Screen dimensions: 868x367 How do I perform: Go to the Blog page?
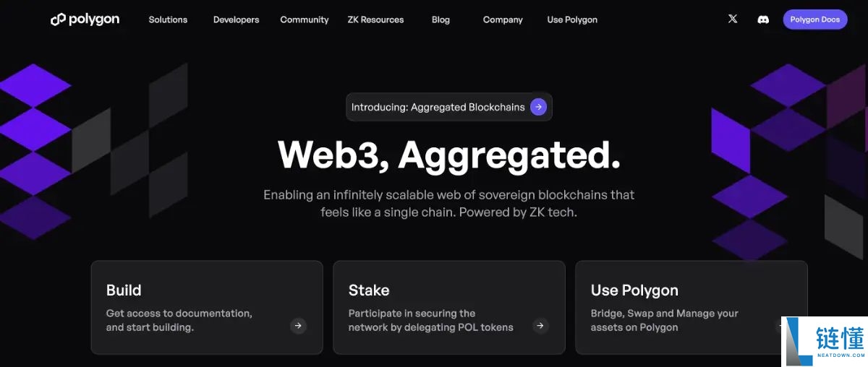(441, 20)
